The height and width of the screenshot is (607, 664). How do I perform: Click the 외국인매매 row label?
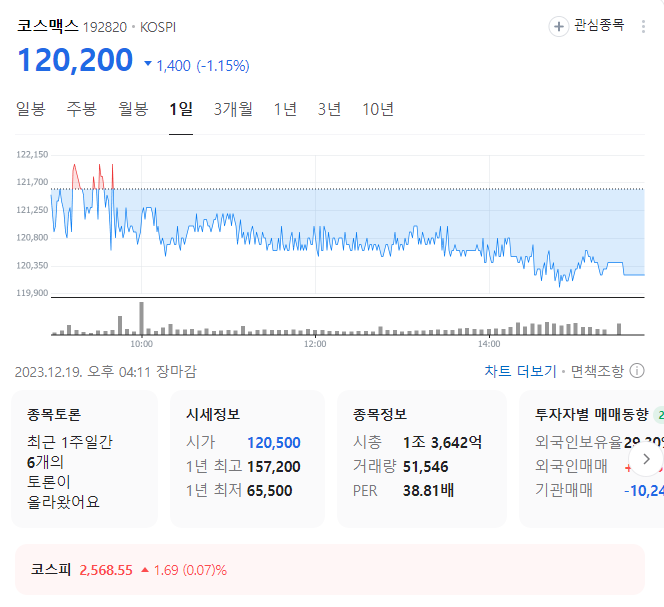571,466
